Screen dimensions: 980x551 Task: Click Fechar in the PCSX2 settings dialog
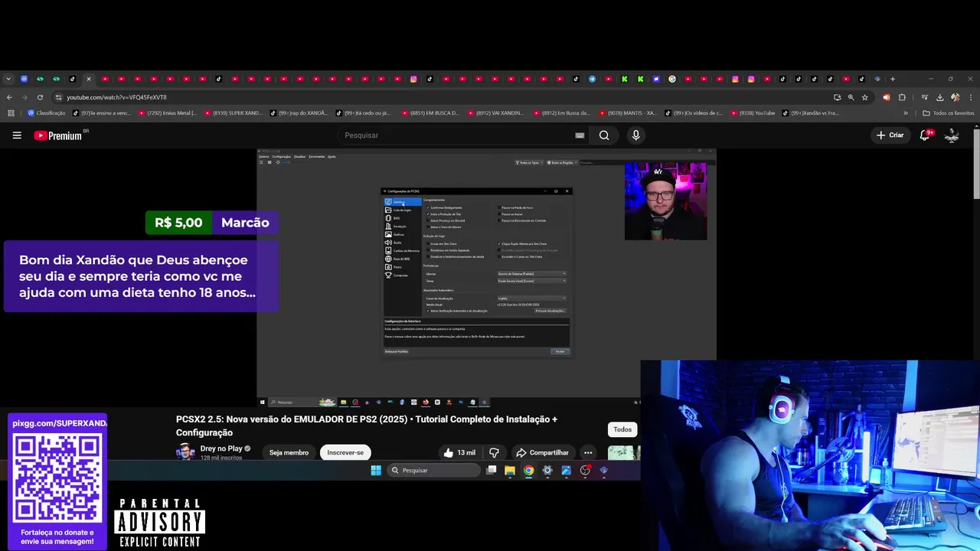[560, 351]
